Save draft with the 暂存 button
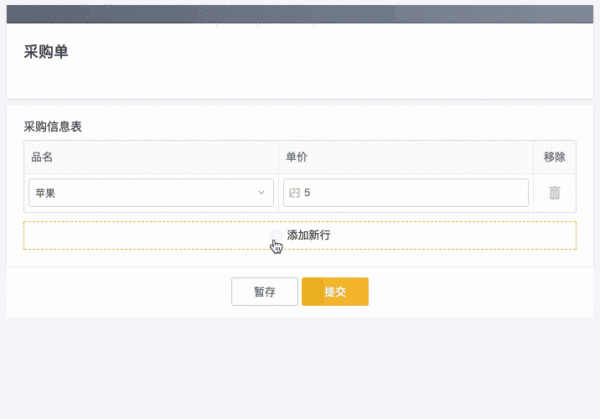This screenshot has width=600, height=419. pos(264,292)
